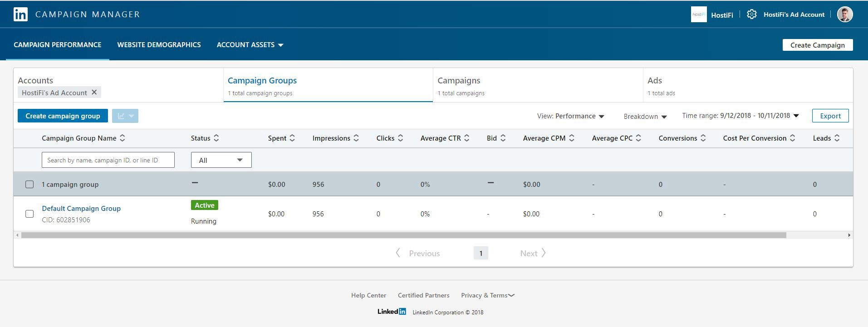Switch to Campaign Performance tab

point(58,45)
